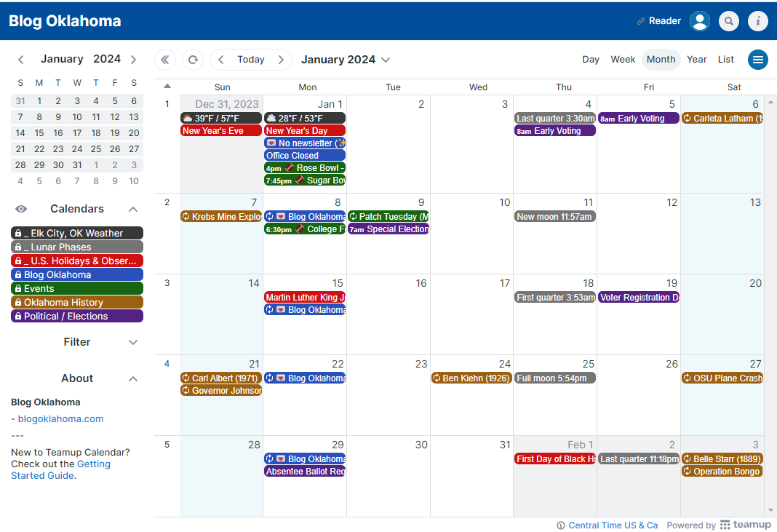Collapse the Calendars section
Screen dimensions: 777x532
[x=133, y=209]
